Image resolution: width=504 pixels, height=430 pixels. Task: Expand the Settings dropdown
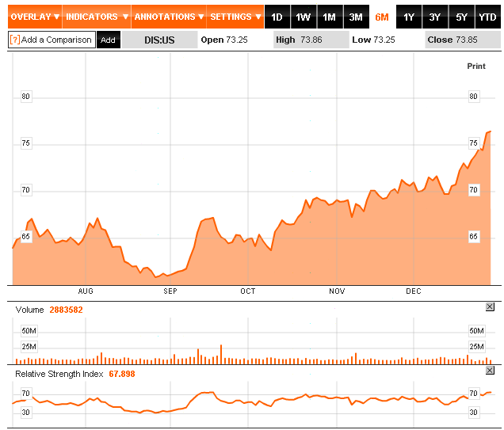pyautogui.click(x=235, y=17)
